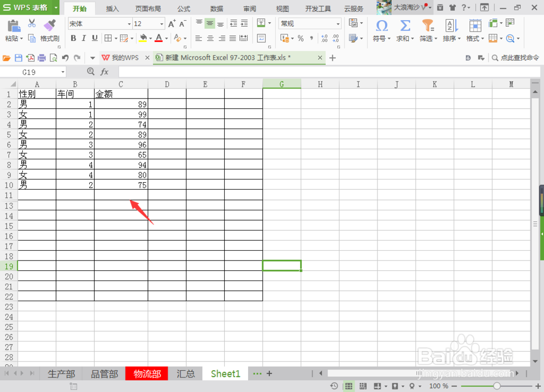Viewport: 544px width, 392px height.
Task: Click the Undo arrow
Action: 65,58
